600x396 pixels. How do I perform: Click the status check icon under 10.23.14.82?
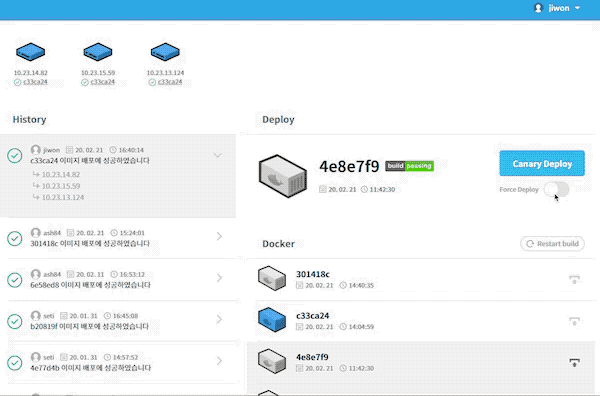pos(17,82)
